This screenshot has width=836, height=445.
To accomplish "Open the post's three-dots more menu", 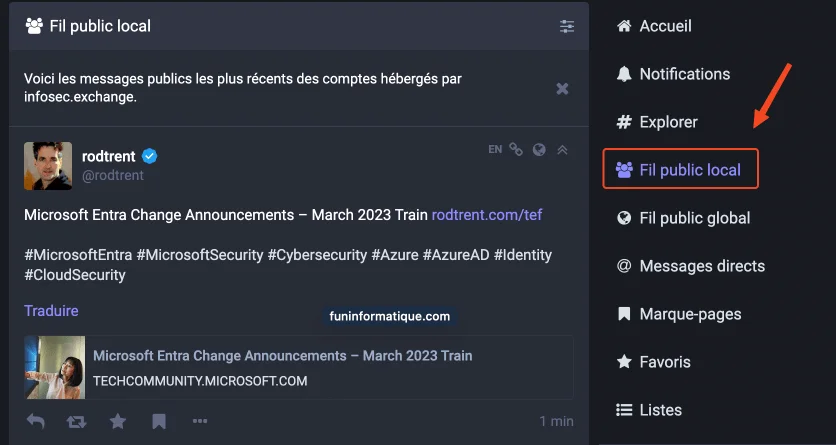I will [200, 422].
